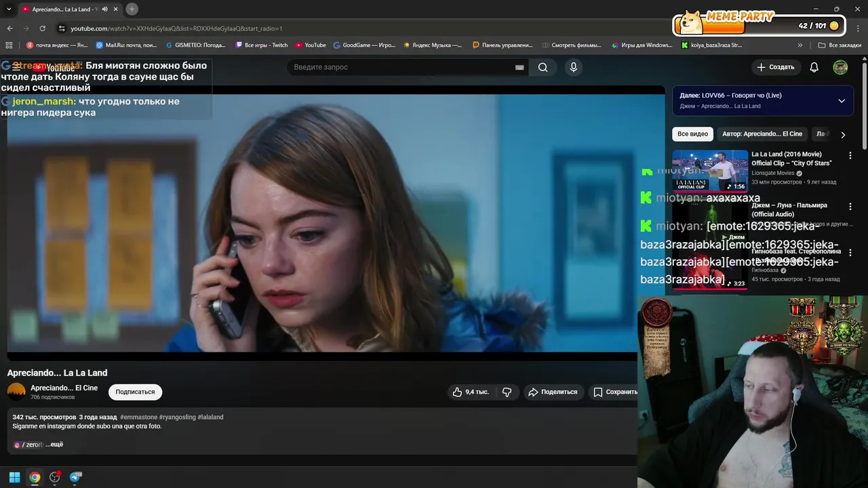Open a new browser tab with plus
Image resolution: width=868 pixels, height=488 pixels.
(132, 9)
